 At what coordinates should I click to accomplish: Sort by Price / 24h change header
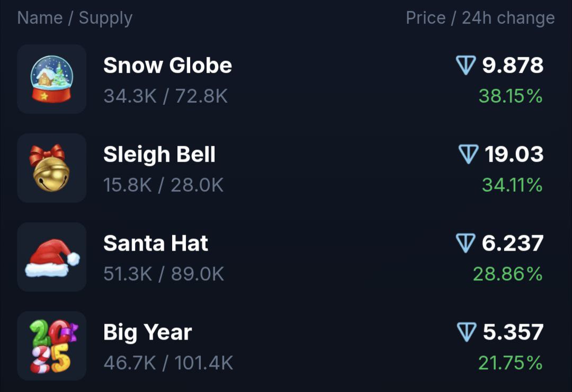pyautogui.click(x=480, y=18)
